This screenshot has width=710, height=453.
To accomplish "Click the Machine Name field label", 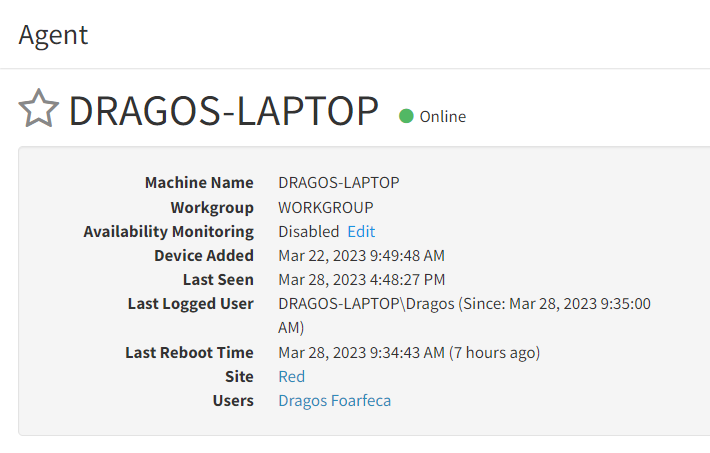I will point(199,183).
